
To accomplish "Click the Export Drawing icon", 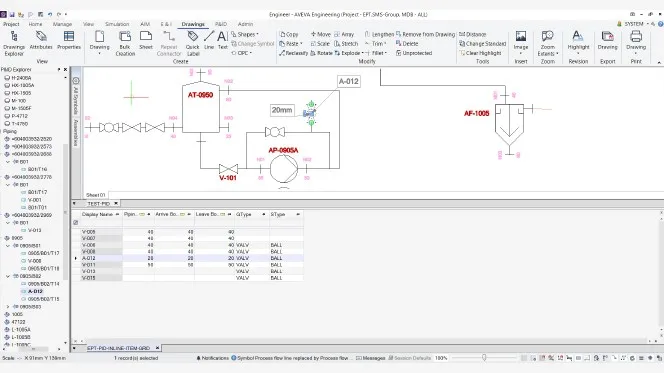I will (607, 41).
